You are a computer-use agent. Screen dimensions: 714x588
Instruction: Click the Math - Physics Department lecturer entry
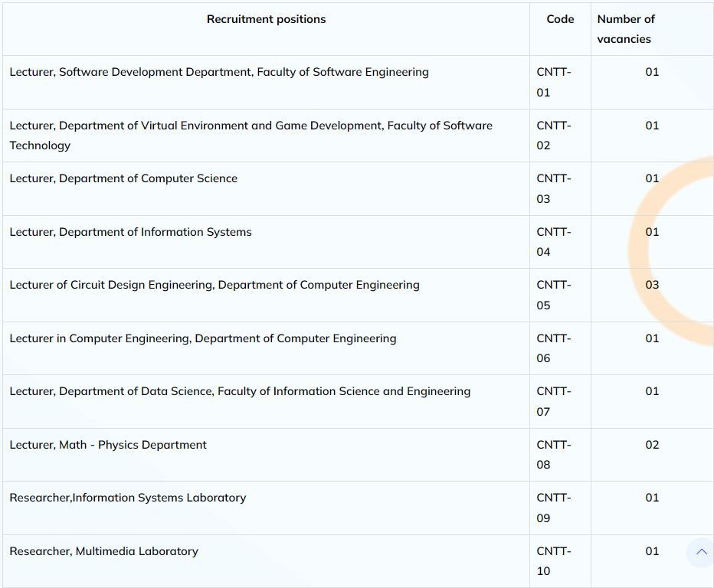click(108, 445)
